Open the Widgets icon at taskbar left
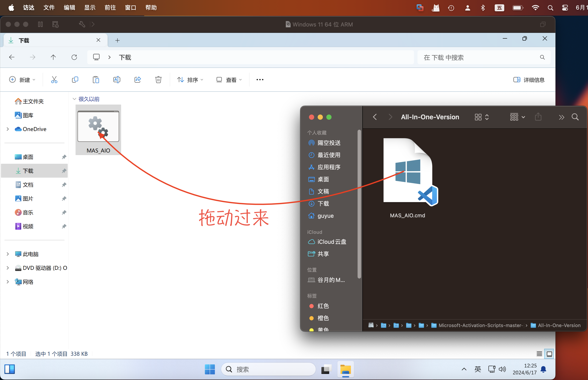 click(x=10, y=369)
